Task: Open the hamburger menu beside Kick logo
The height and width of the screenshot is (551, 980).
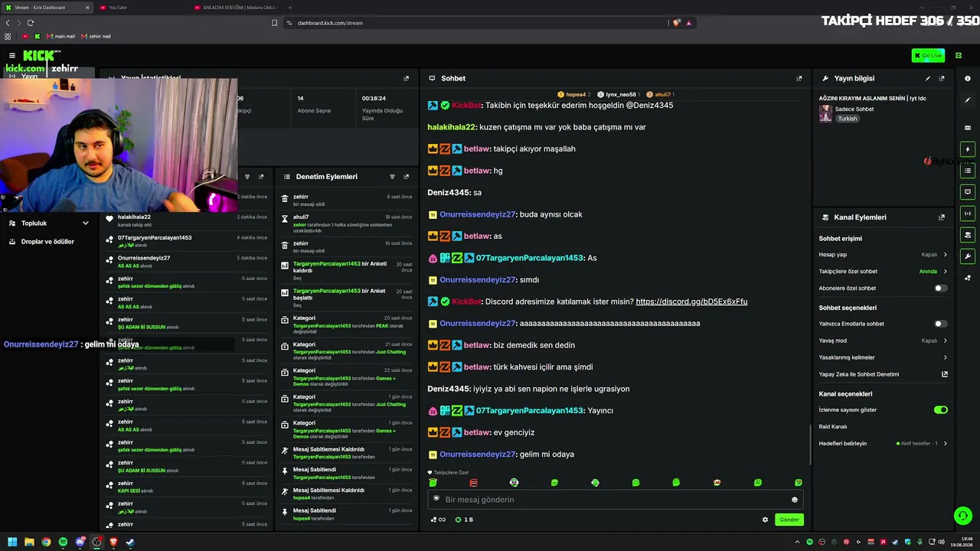Action: 12,55
